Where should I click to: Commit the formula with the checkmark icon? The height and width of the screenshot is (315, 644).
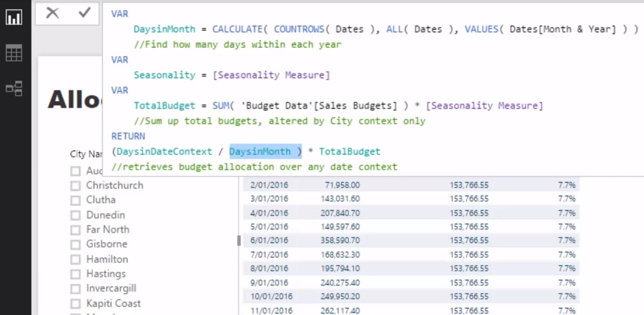[85, 13]
